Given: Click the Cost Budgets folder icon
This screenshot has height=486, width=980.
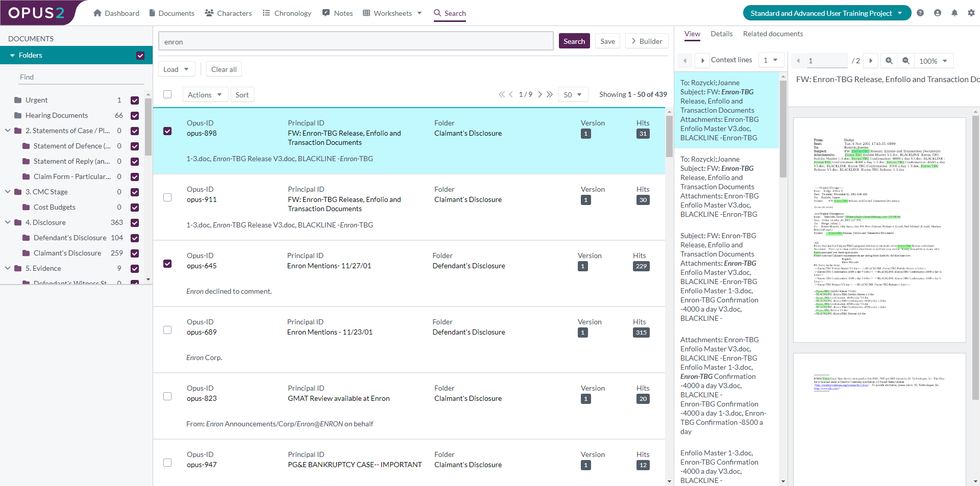Looking at the screenshot, I should (x=27, y=207).
